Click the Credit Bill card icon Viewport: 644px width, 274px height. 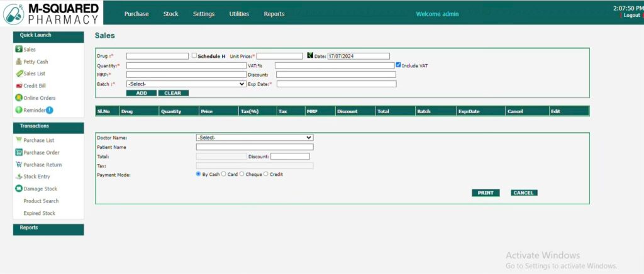pos(19,85)
